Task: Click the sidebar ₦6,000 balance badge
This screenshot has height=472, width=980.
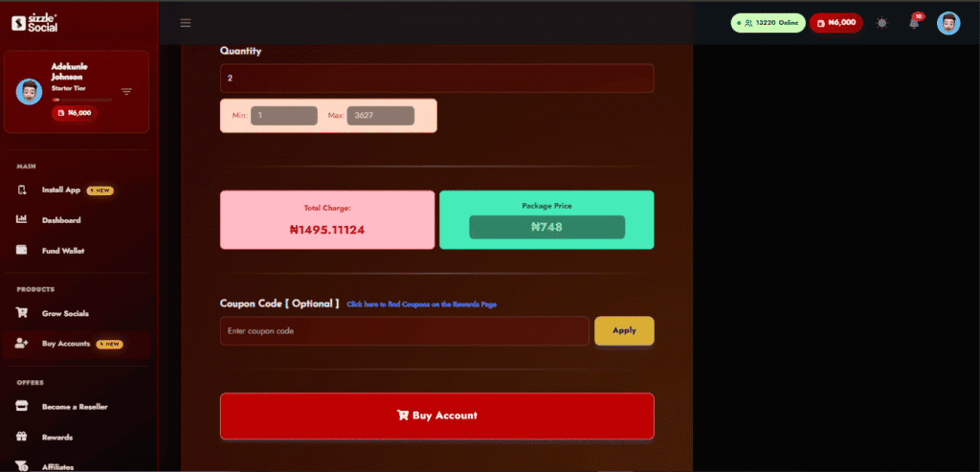Action: [75, 113]
